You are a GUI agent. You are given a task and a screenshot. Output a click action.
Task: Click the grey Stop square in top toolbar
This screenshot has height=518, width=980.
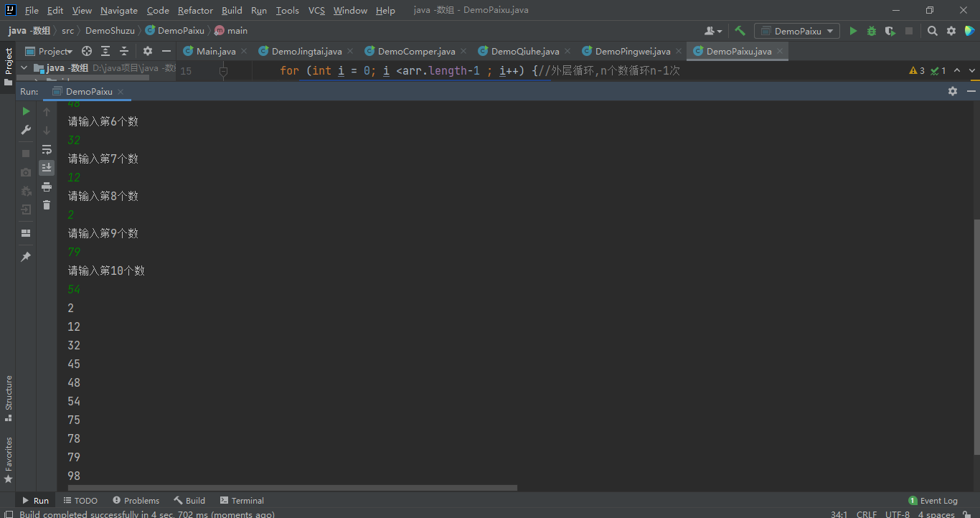click(909, 31)
